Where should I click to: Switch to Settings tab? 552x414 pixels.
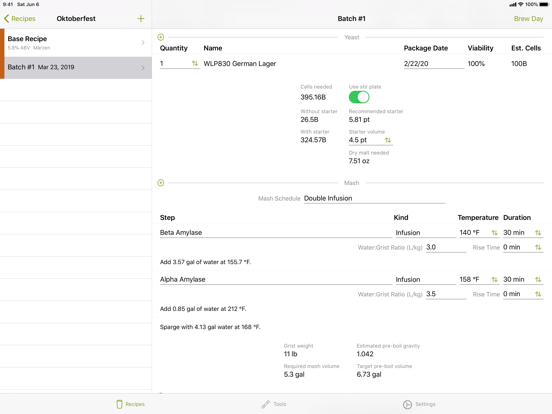click(x=419, y=404)
